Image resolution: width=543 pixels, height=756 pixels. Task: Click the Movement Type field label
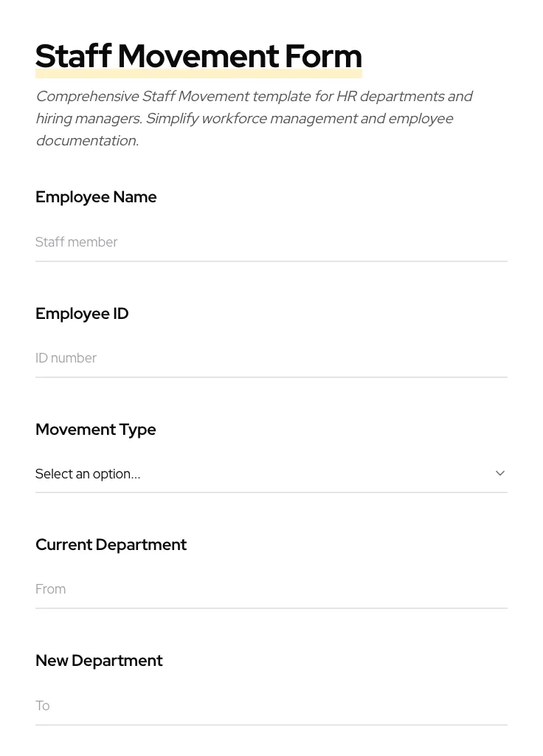[96, 430]
